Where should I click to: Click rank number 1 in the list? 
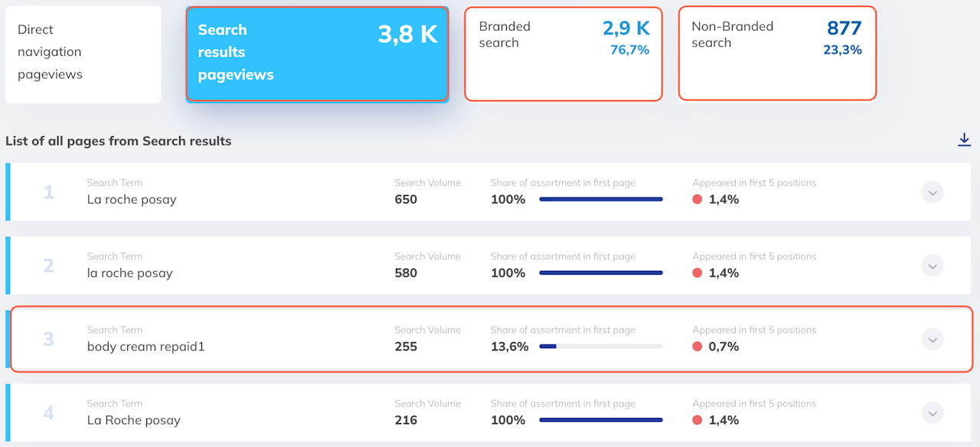(49, 192)
